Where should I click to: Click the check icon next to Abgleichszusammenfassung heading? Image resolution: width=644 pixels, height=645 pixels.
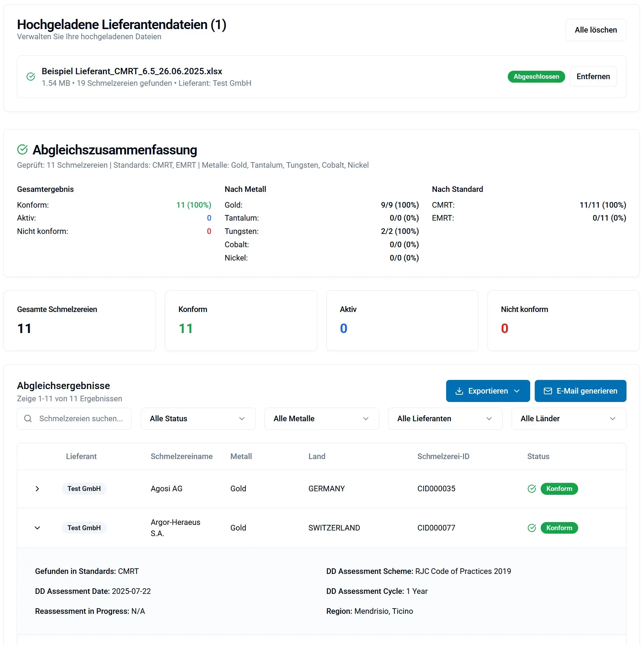22,150
